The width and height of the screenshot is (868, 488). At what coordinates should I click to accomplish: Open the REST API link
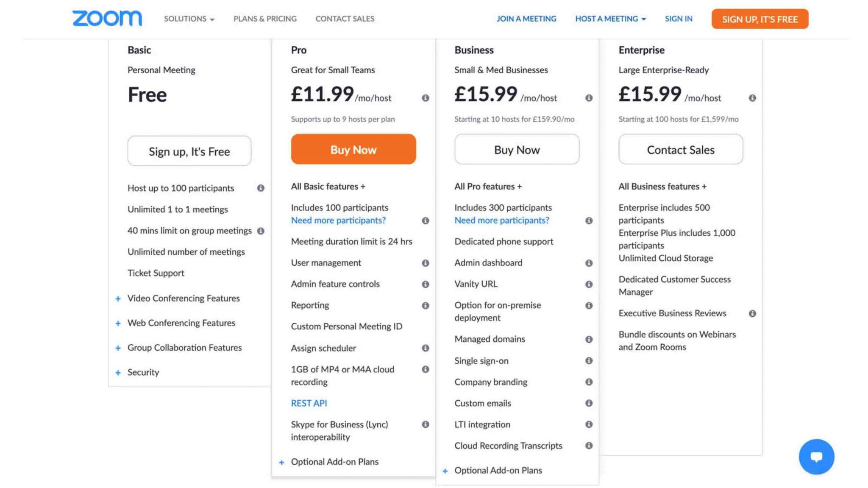click(309, 403)
